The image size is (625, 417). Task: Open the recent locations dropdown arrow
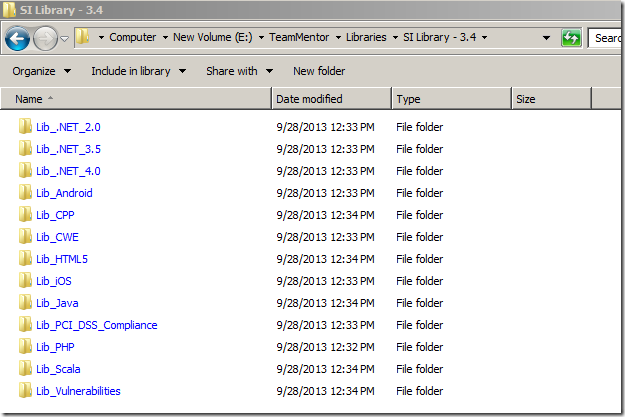pyautogui.click(x=65, y=38)
